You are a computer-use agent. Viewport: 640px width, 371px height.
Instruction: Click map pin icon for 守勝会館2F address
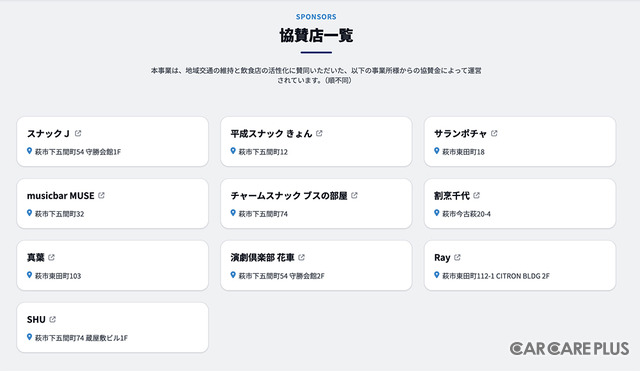[x=233, y=275]
